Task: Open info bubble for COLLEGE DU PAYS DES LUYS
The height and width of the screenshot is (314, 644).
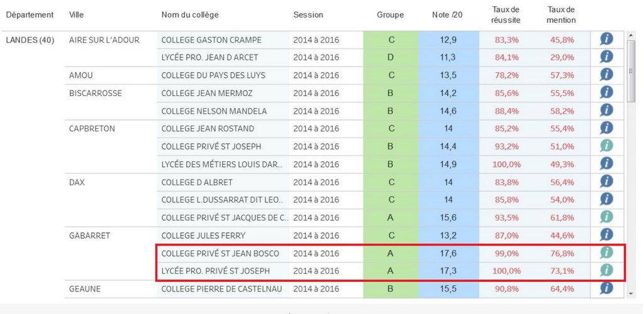Action: pos(606,75)
